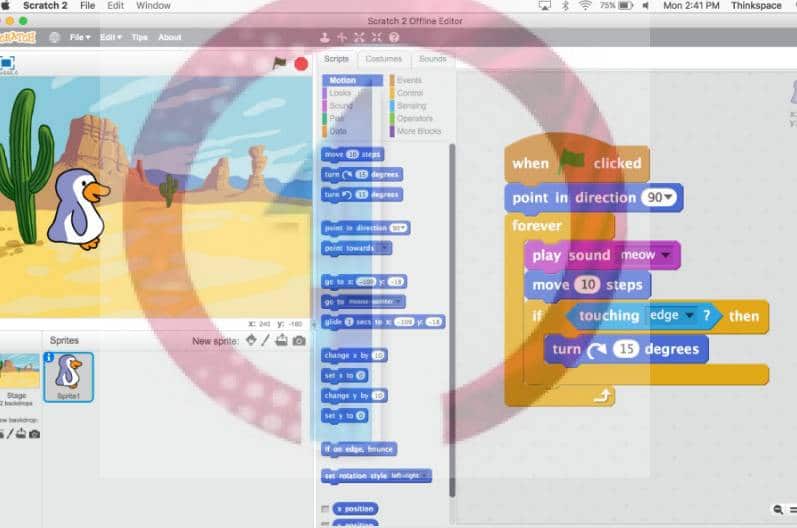Select the Duplicate stamp tool in the toolbar
The height and width of the screenshot is (528, 797).
(x=326, y=37)
